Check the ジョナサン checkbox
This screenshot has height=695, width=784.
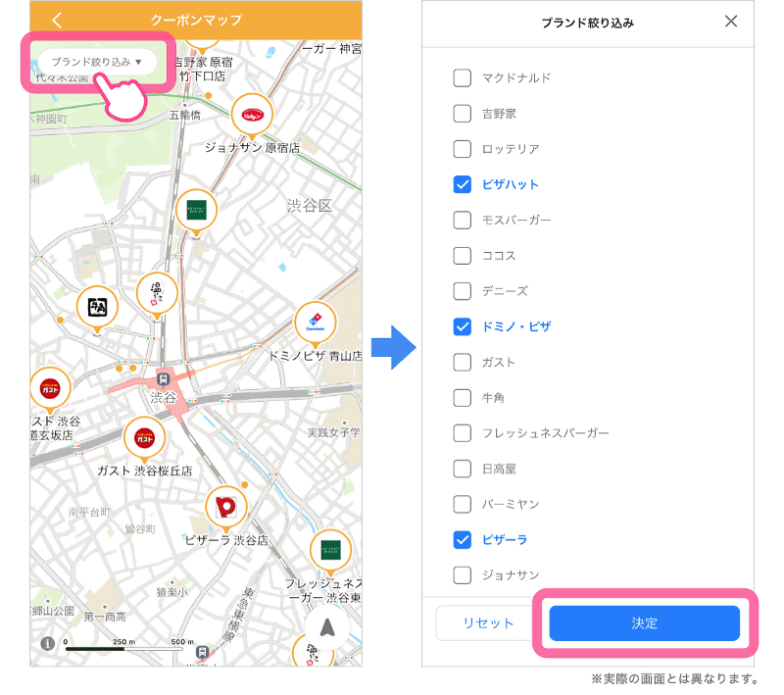pyautogui.click(x=462, y=575)
